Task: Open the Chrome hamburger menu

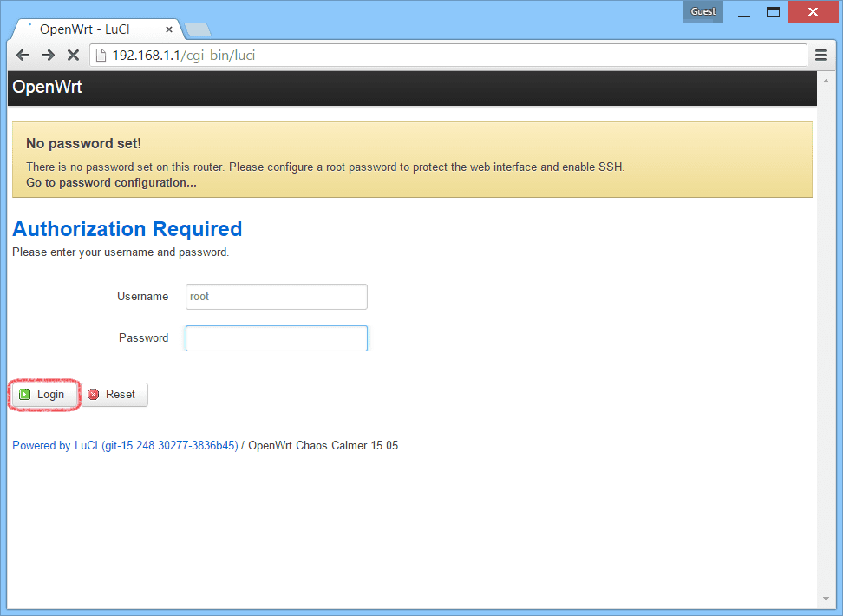Action: pyautogui.click(x=820, y=56)
